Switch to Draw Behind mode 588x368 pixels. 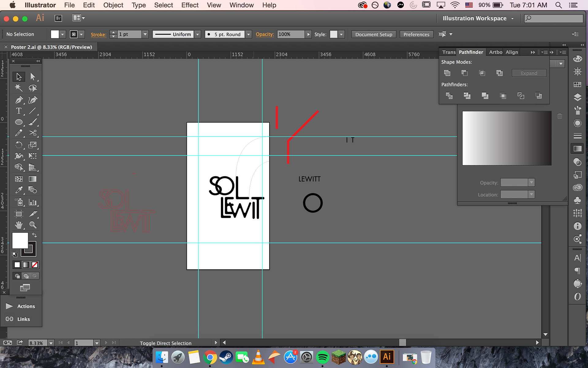tap(26, 276)
